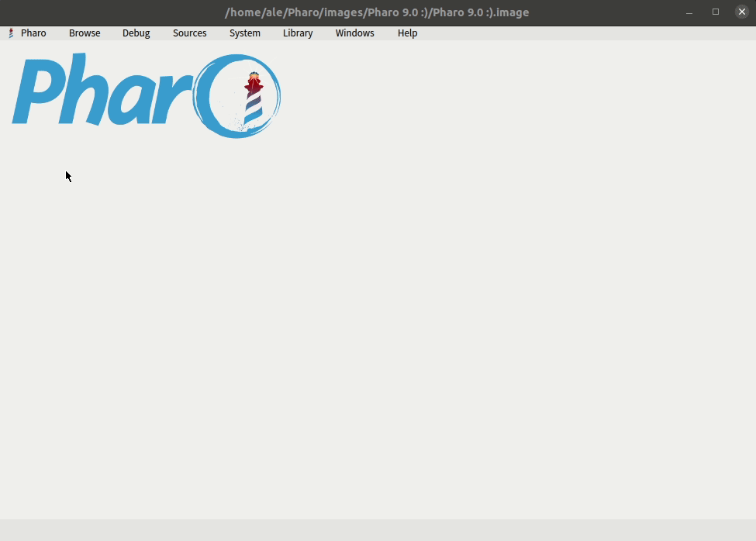Open the Pharo menu
Screen dimensions: 756x541
[33, 33]
